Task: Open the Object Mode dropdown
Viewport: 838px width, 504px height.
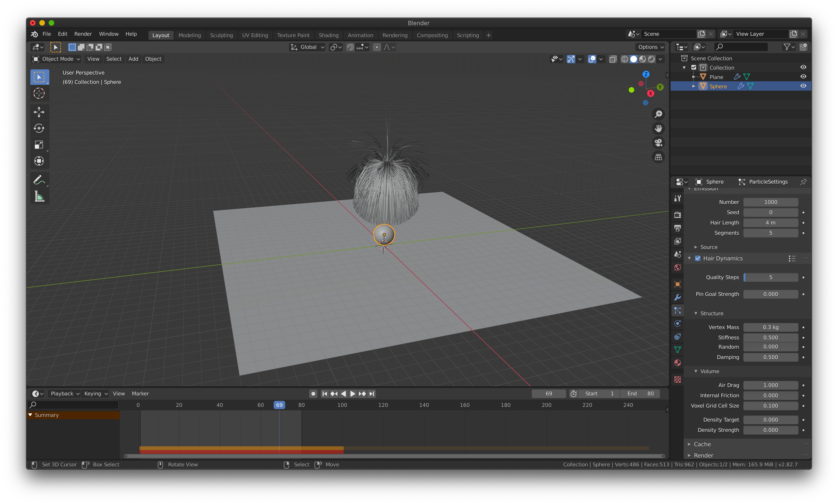Action: (x=56, y=59)
